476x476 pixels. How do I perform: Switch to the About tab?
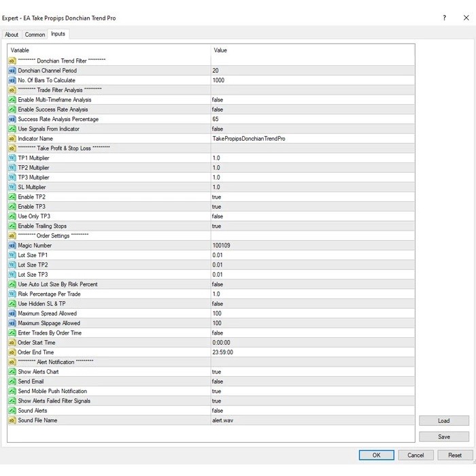(12, 35)
